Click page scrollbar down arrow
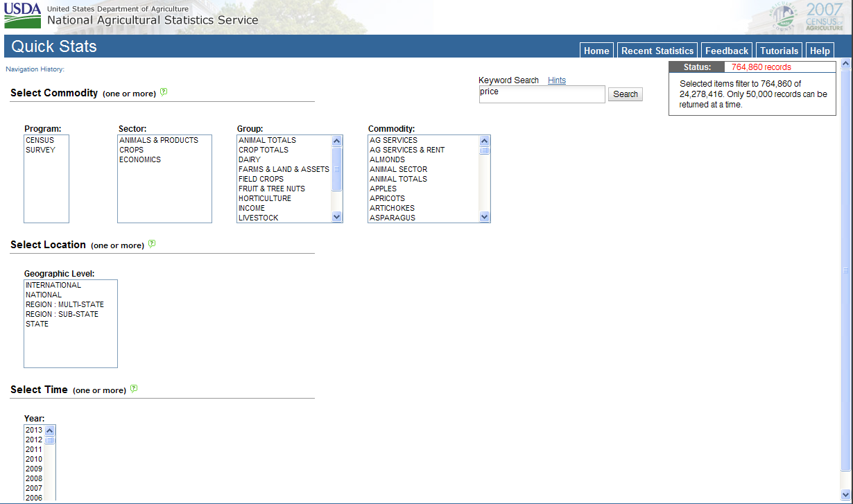 (845, 494)
